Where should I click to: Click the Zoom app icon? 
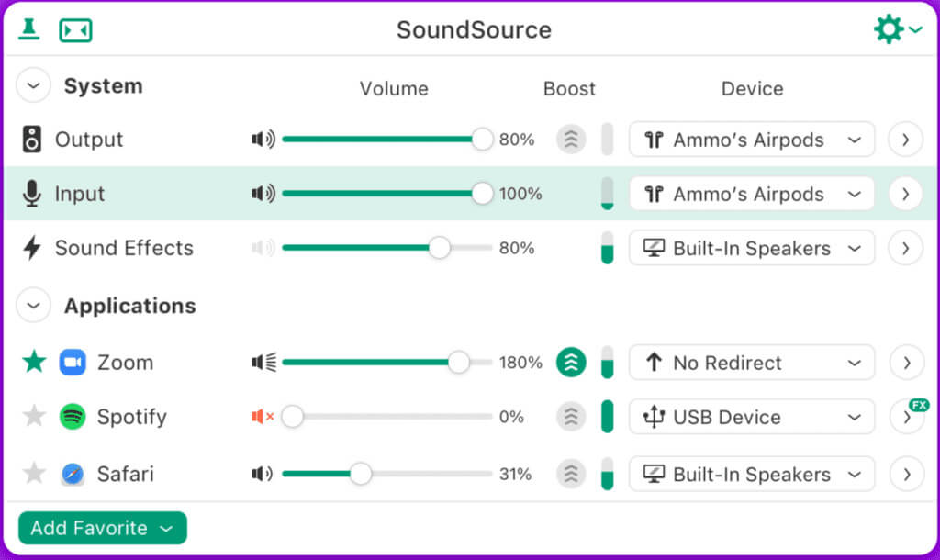click(x=73, y=362)
